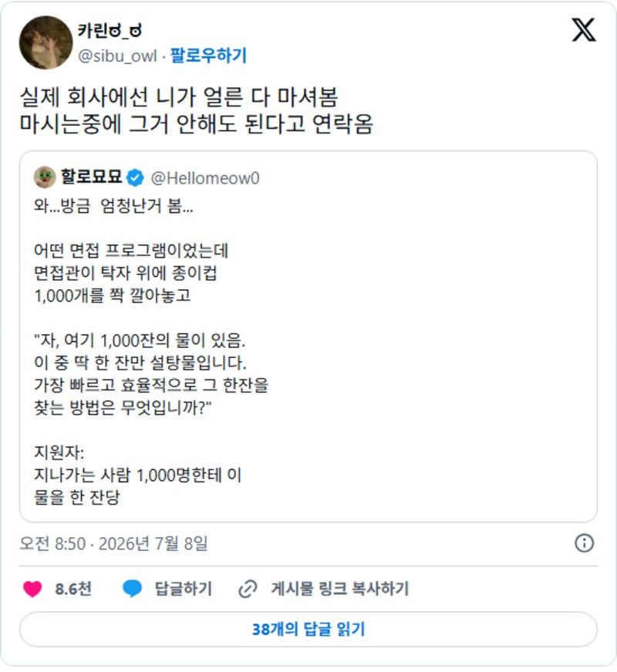The height and width of the screenshot is (672, 617).
Task: Click the 할로묘묘 display name
Action: pos(91,177)
